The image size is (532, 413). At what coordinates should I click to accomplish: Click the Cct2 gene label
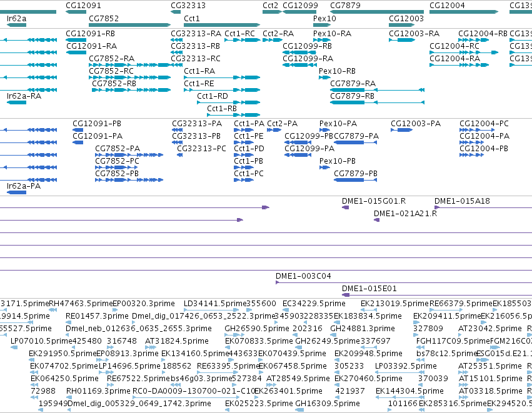pyautogui.click(x=271, y=6)
